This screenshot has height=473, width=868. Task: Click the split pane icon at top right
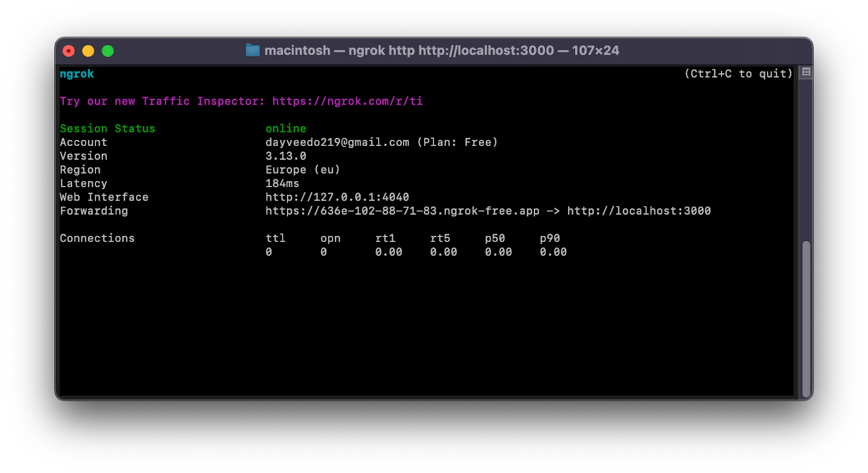[x=806, y=72]
